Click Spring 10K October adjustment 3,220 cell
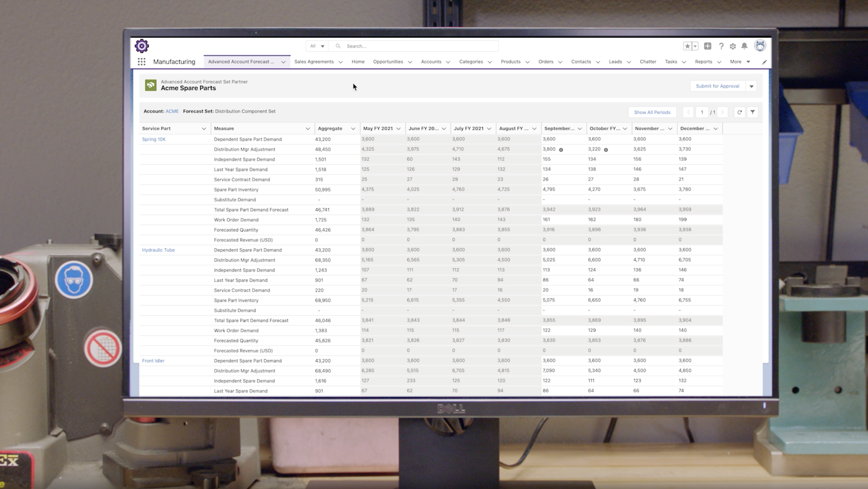 coord(609,149)
